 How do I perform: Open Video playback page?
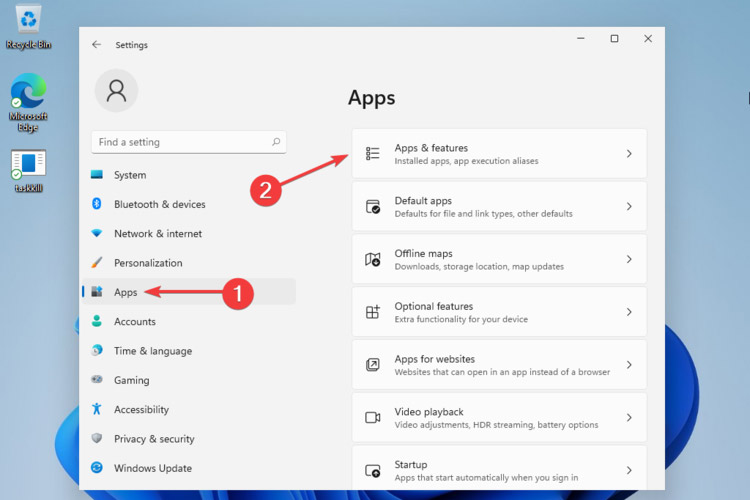tap(499, 417)
